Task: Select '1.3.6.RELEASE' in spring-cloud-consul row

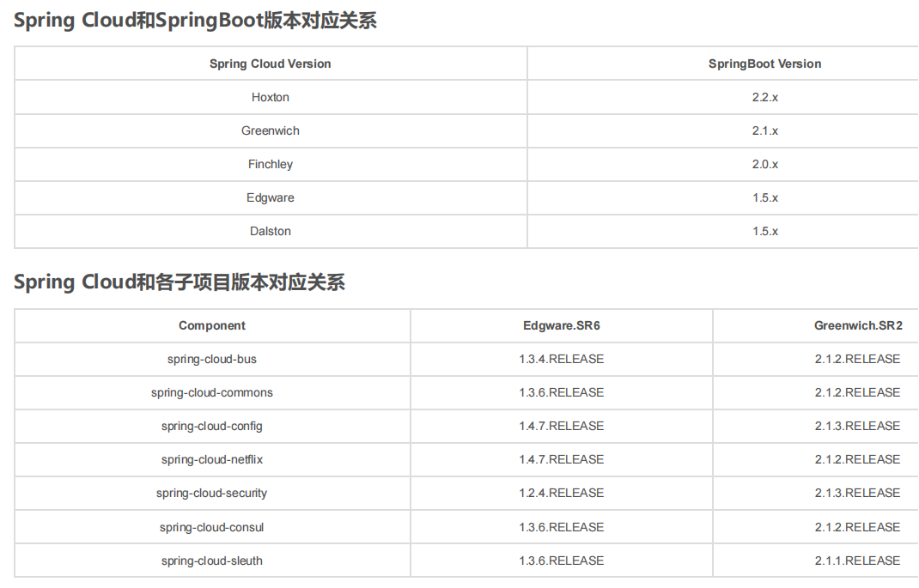Action: (x=562, y=527)
